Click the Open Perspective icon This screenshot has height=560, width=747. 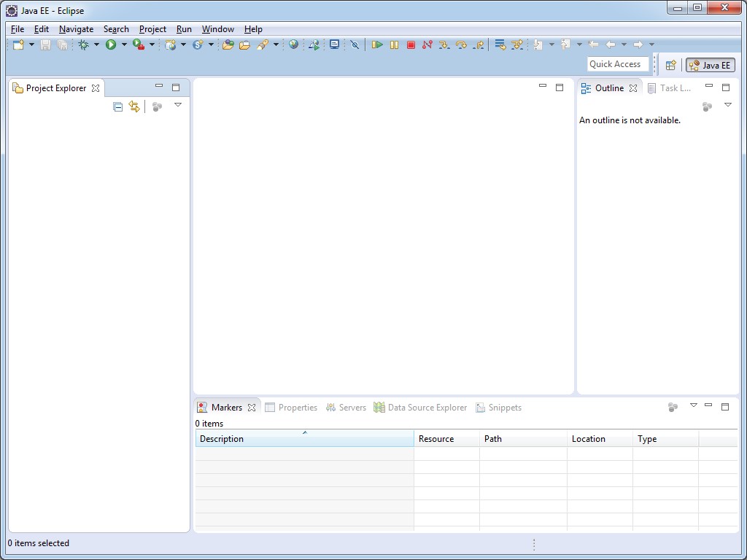(671, 65)
